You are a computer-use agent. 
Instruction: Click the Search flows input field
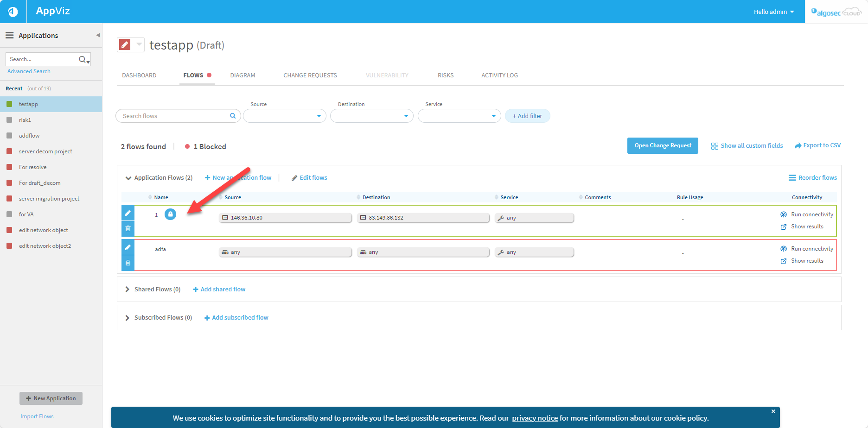click(174, 116)
